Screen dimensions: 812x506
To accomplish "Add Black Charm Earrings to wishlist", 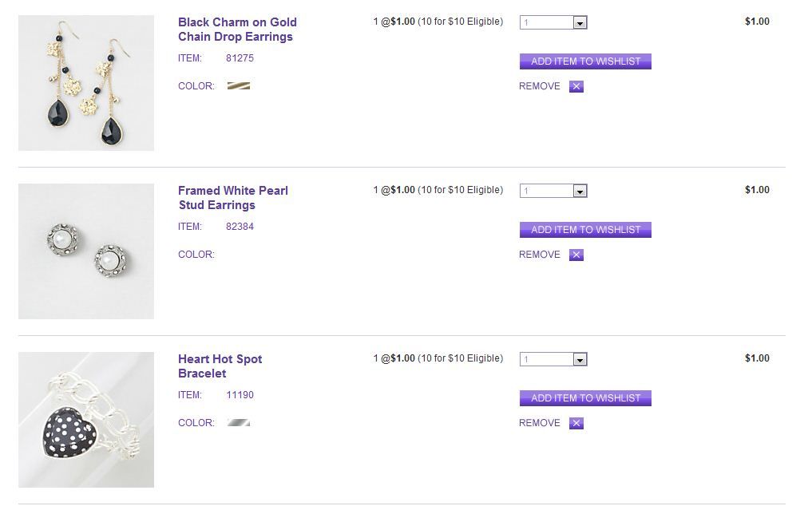I will click(x=585, y=61).
